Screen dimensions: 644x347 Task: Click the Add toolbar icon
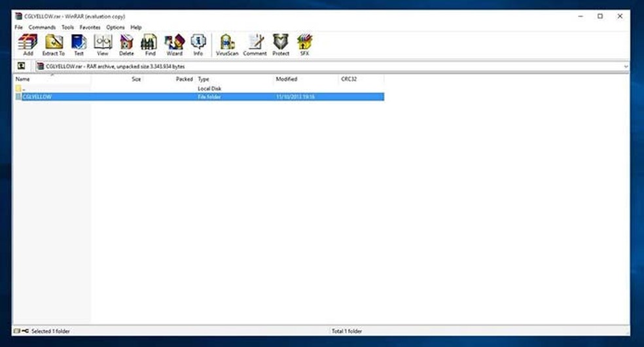28,45
